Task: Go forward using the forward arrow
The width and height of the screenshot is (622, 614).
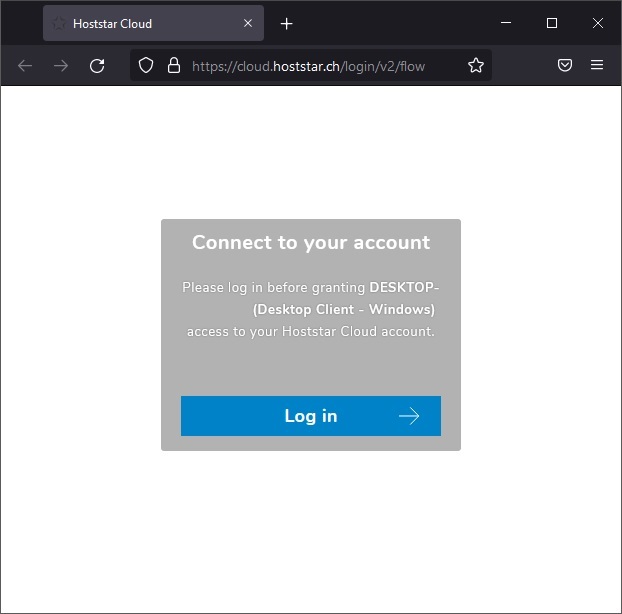Action: pos(61,65)
